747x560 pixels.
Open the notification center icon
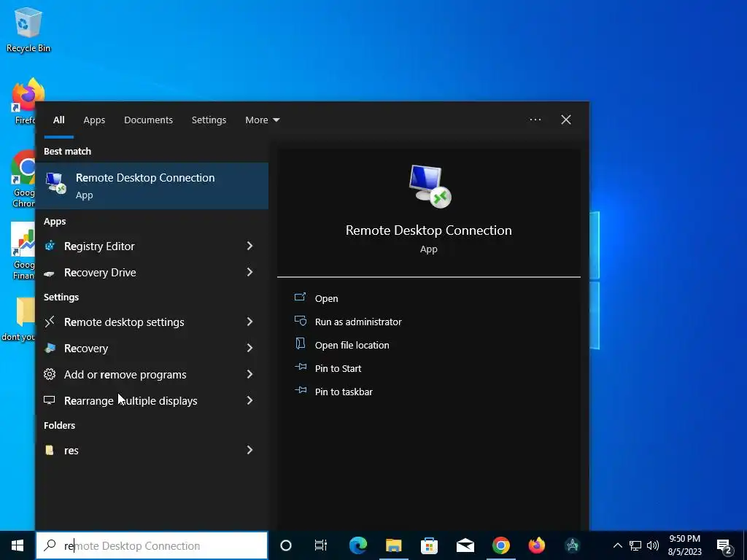coord(724,547)
